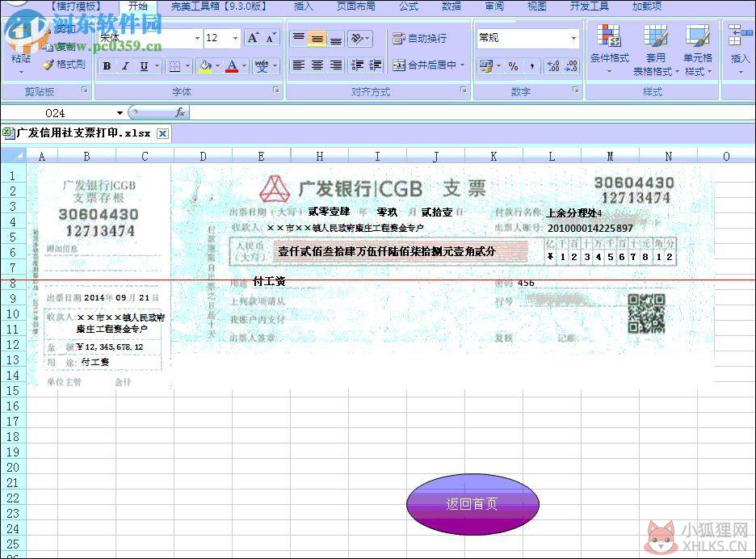Open the 数据 ribbon tab
This screenshot has width=756, height=559.
(x=451, y=6)
